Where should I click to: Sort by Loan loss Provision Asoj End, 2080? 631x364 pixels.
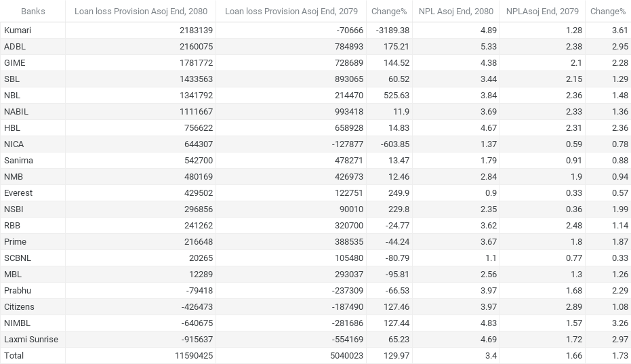141,11
